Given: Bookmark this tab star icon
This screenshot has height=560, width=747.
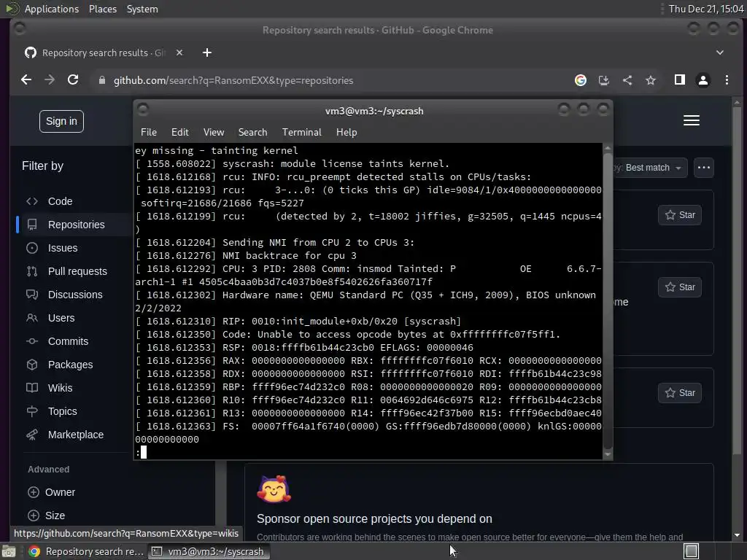Looking at the screenshot, I should [x=651, y=80].
